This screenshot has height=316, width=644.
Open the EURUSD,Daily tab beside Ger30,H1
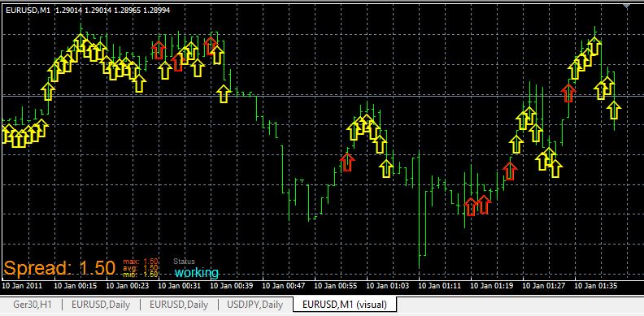101,305
